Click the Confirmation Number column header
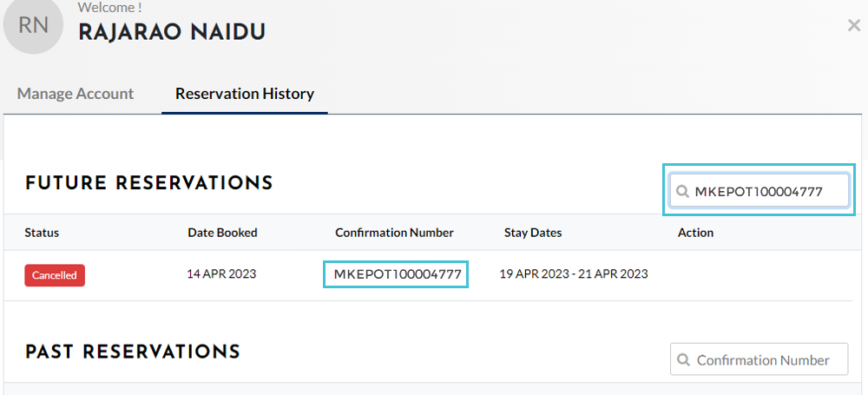868x395 pixels. (x=394, y=233)
